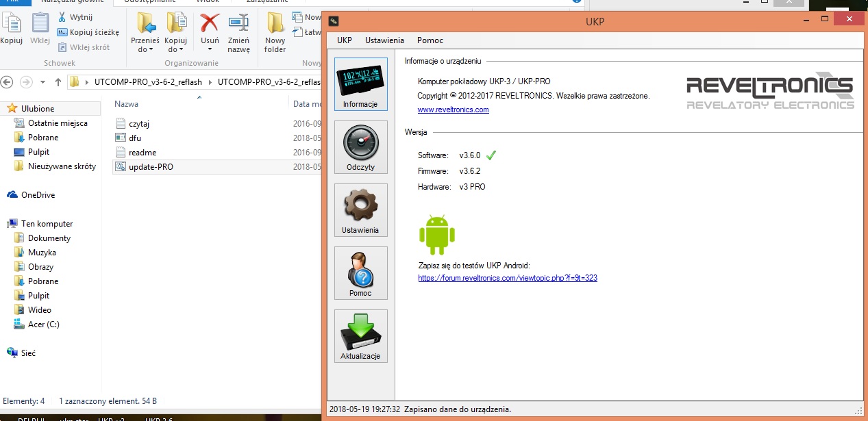The width and height of the screenshot is (868, 421).
Task: Open the www.reveltronics.com link
Action: click(453, 110)
